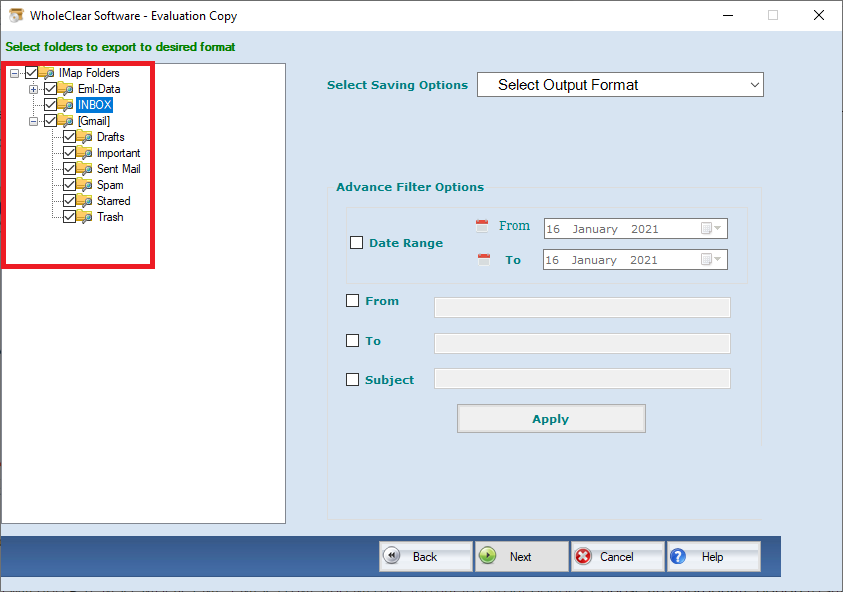Click the Spam folder icon

pyautogui.click(x=84, y=185)
